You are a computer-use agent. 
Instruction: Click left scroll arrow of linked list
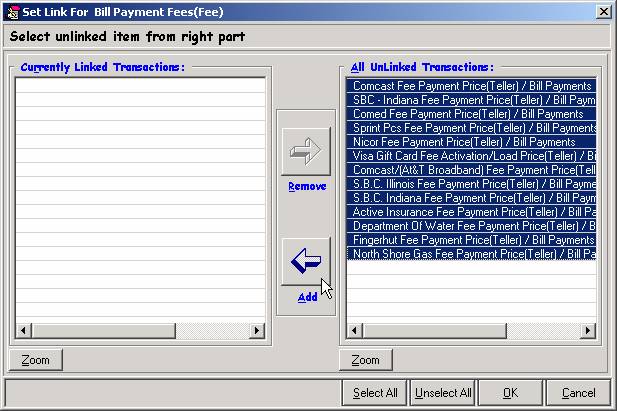[24, 330]
